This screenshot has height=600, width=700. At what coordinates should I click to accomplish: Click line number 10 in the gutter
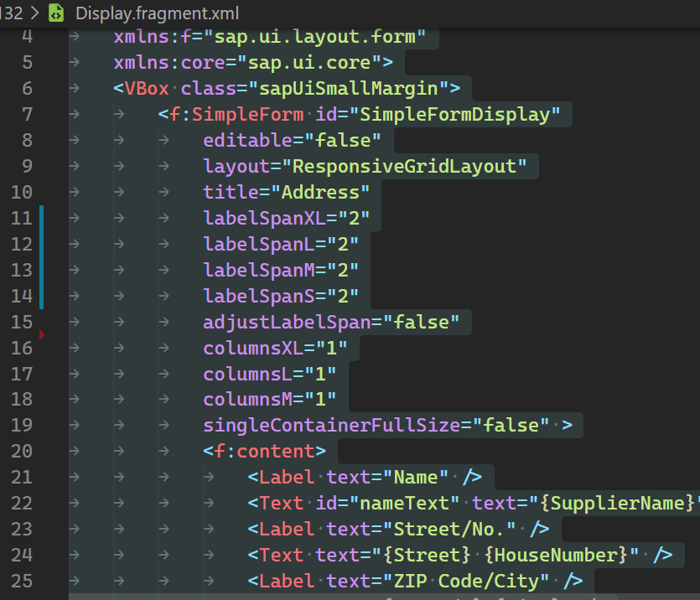[x=22, y=192]
